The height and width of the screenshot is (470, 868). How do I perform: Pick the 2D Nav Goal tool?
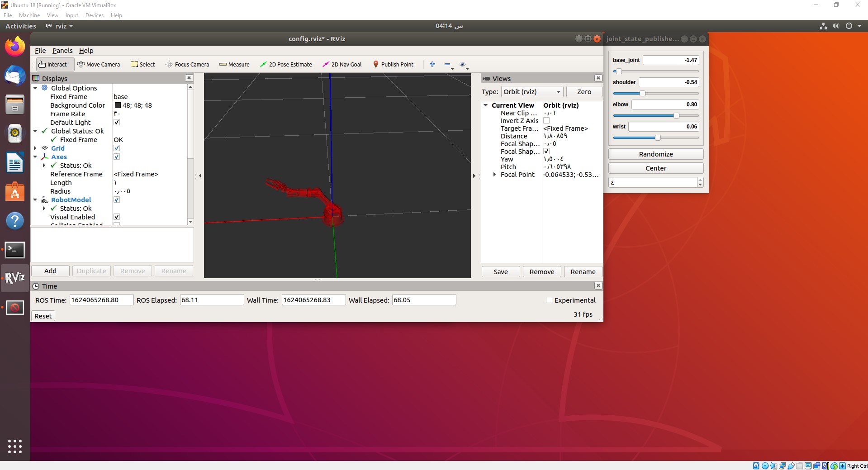tap(342, 64)
